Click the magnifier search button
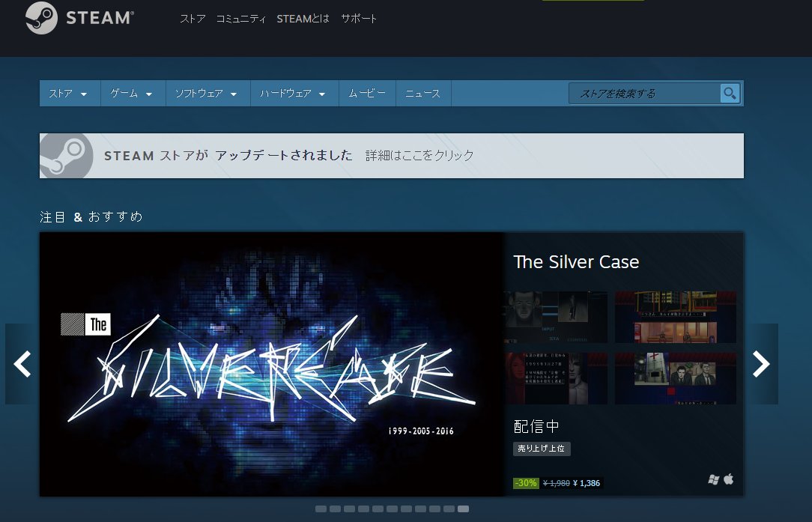Screen dimensions: 812x522 pyautogui.click(x=730, y=93)
